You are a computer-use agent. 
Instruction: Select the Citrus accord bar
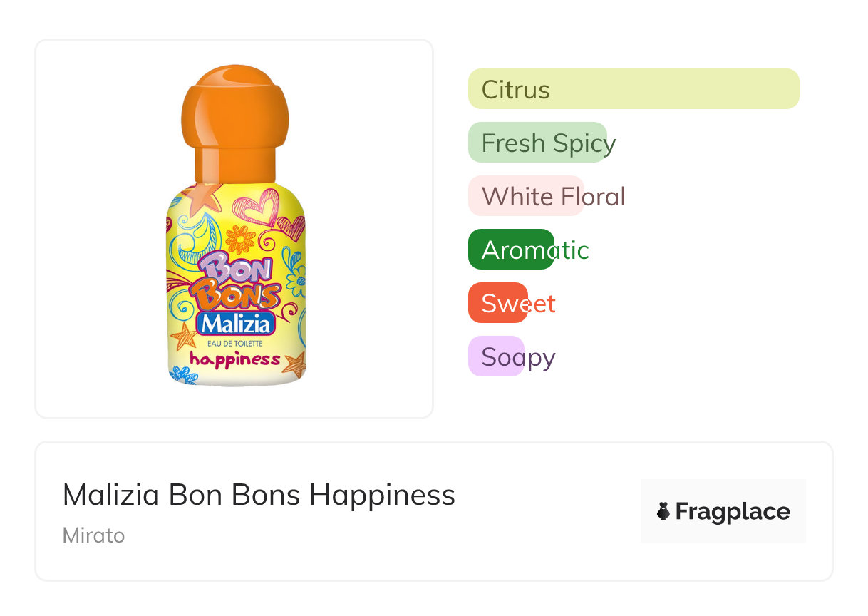pos(633,89)
